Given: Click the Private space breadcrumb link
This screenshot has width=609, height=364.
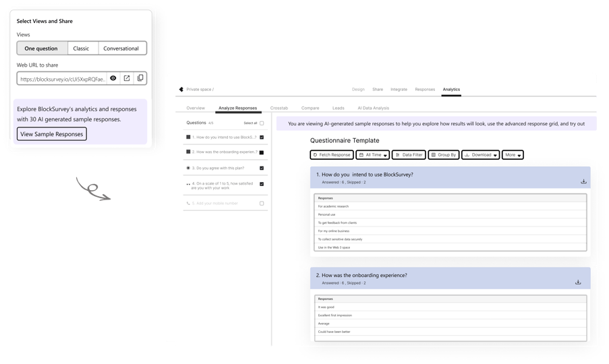Looking at the screenshot, I should [200, 89].
